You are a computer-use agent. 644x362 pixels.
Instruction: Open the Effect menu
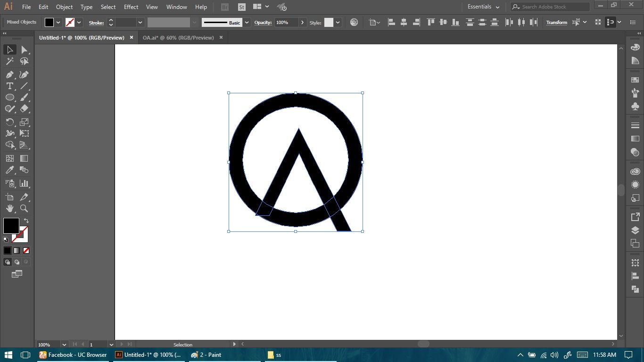131,7
